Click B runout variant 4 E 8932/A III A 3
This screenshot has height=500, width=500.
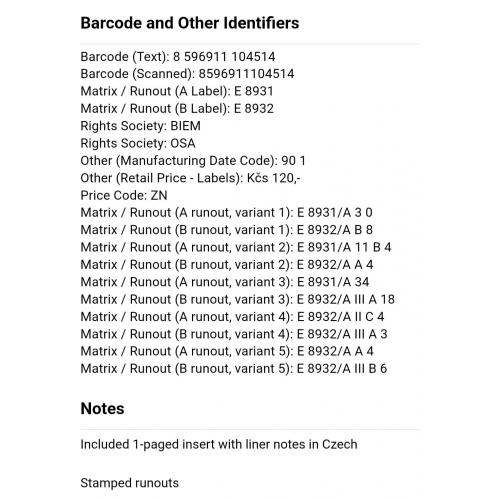(234, 334)
